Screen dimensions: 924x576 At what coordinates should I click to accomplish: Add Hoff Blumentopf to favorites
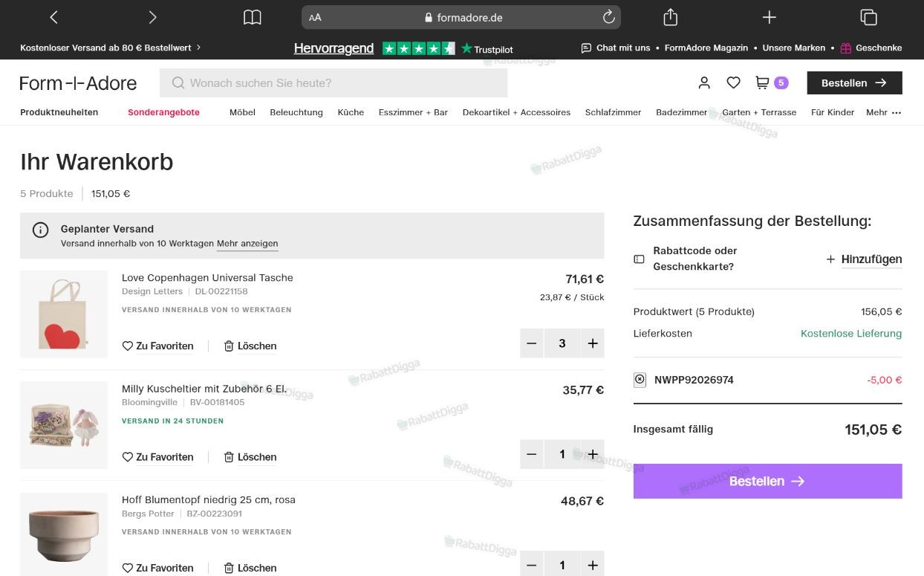pyautogui.click(x=157, y=568)
